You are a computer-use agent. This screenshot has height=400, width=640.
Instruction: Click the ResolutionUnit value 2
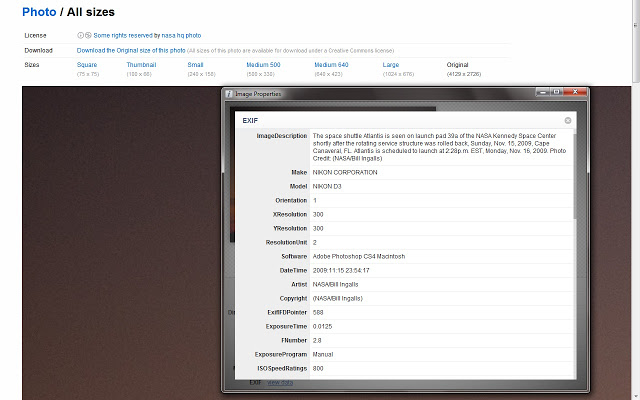(315, 242)
